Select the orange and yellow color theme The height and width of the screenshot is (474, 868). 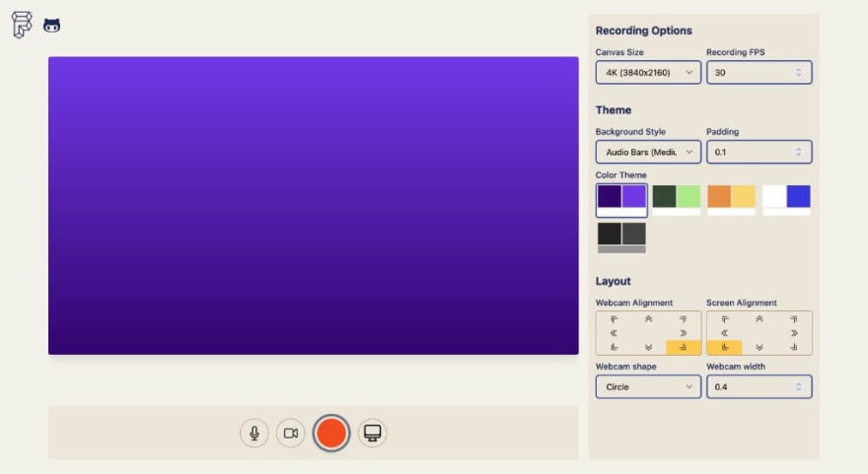731,200
